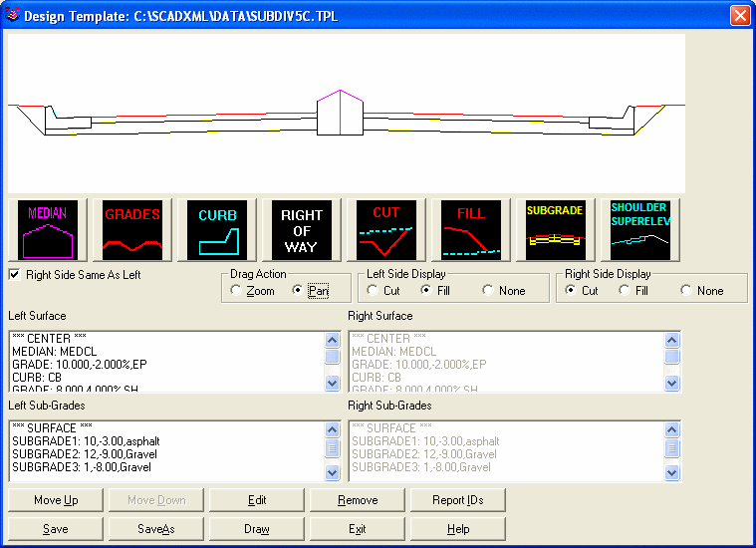Click Right Sub-Grades scrollbar thumb

point(672,448)
